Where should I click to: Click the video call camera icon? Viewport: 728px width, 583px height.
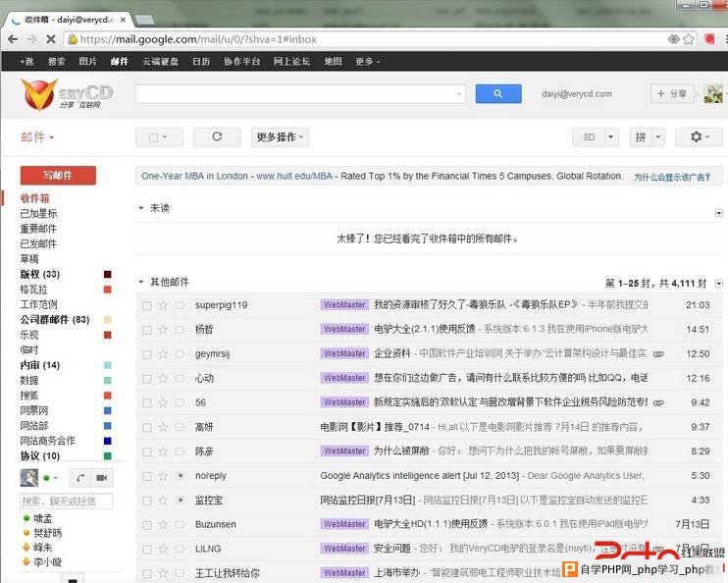coord(102,478)
